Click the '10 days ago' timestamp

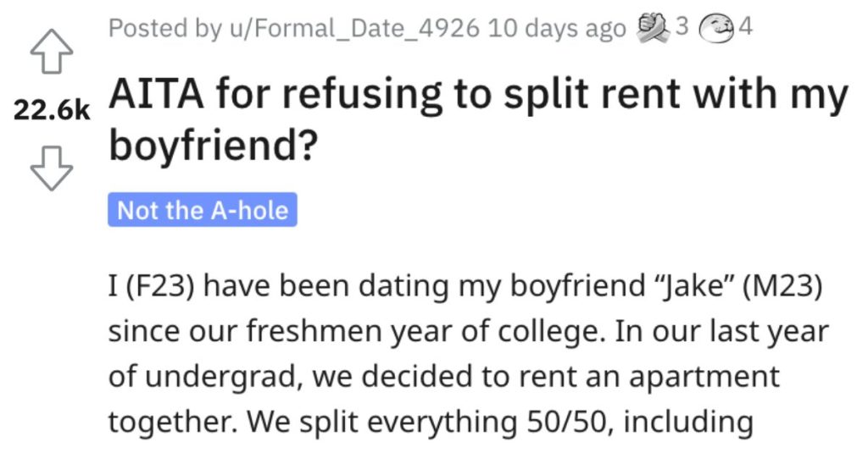pos(558,28)
